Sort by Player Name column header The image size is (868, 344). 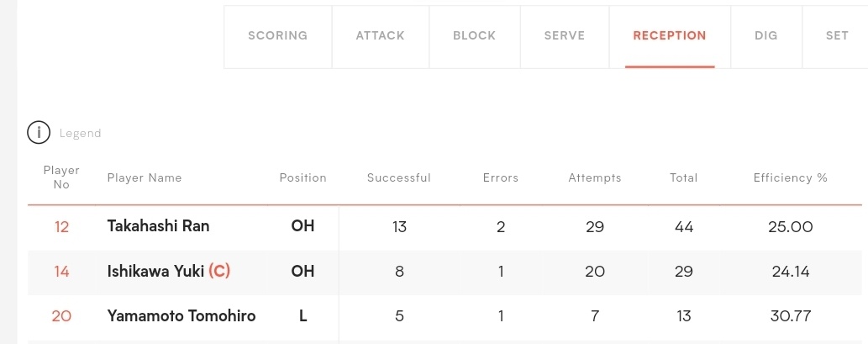click(145, 177)
